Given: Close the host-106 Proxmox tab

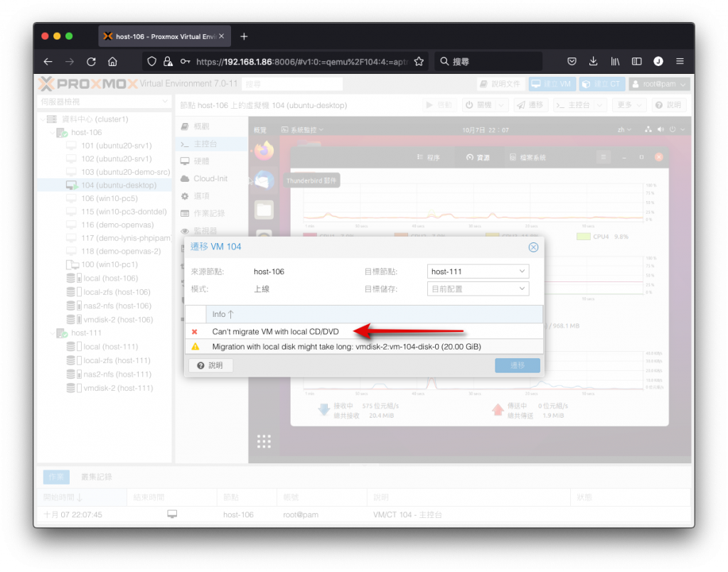Looking at the screenshot, I should click(x=222, y=36).
